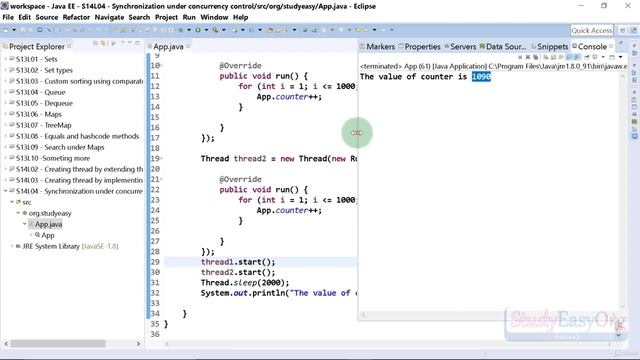Switch to Java EE perspective icon

click(633, 30)
